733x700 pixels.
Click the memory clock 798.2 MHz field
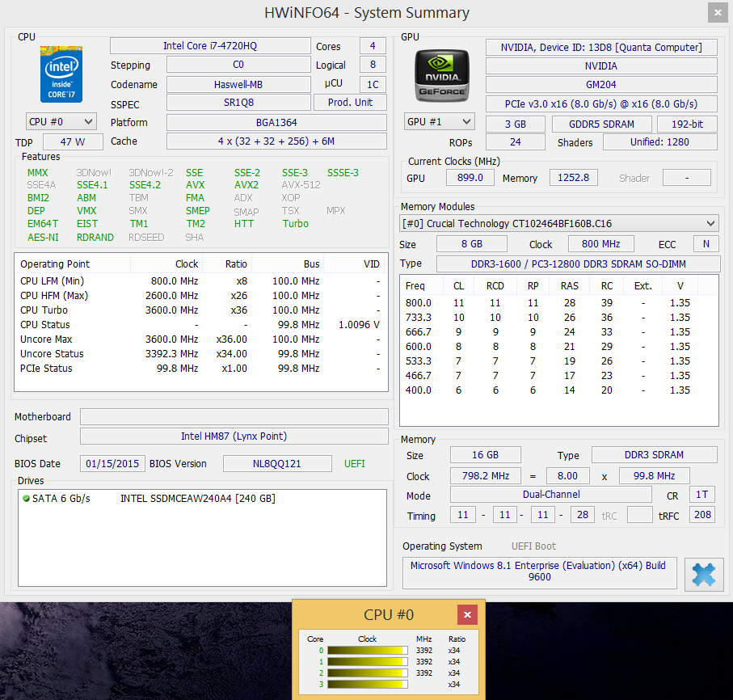485,476
